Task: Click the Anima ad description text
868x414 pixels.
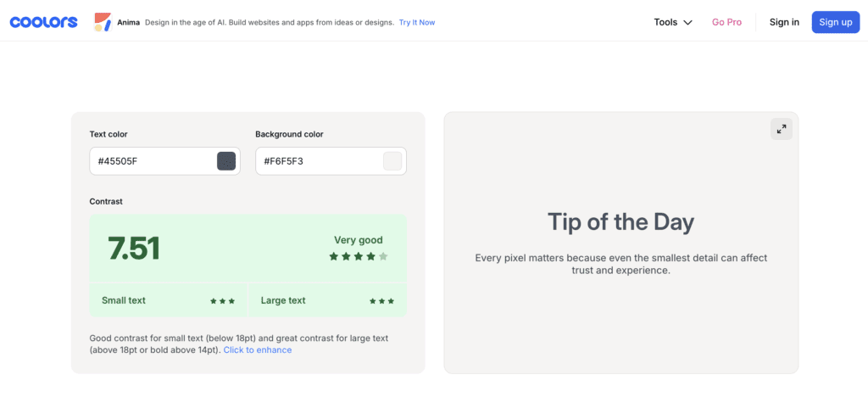Action: tap(269, 22)
